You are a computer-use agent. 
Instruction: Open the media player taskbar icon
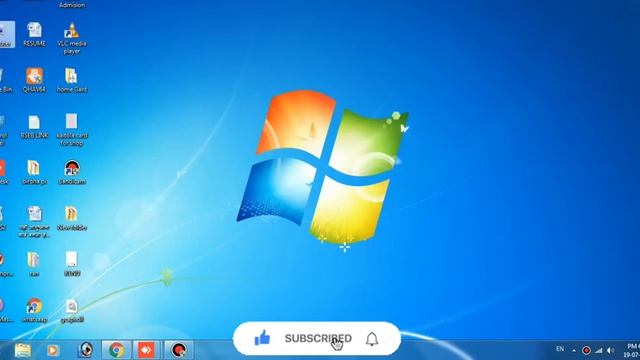click(x=53, y=350)
